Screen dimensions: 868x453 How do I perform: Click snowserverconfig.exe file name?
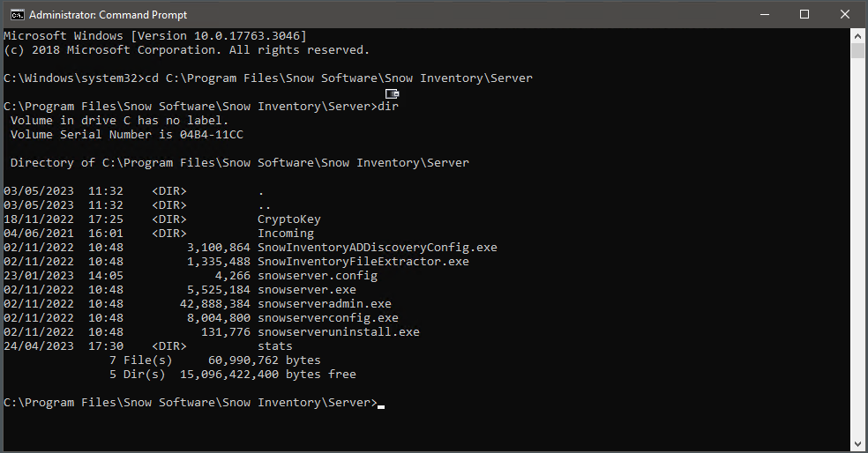click(x=328, y=318)
